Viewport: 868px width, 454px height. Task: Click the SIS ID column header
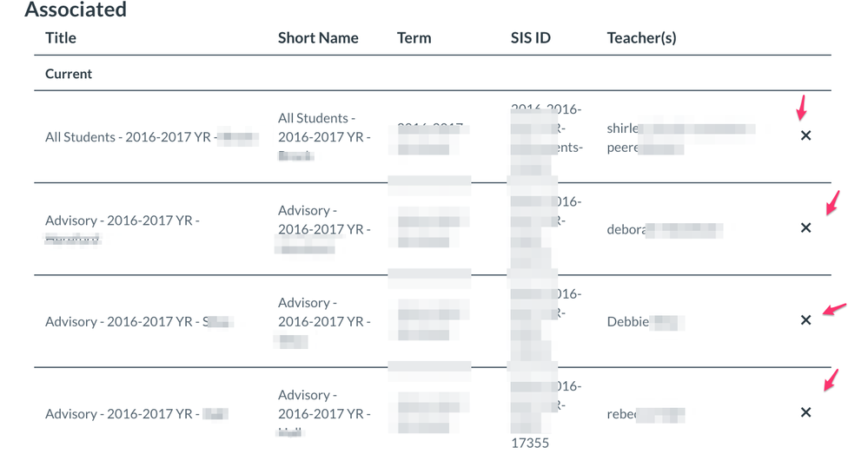(x=530, y=37)
